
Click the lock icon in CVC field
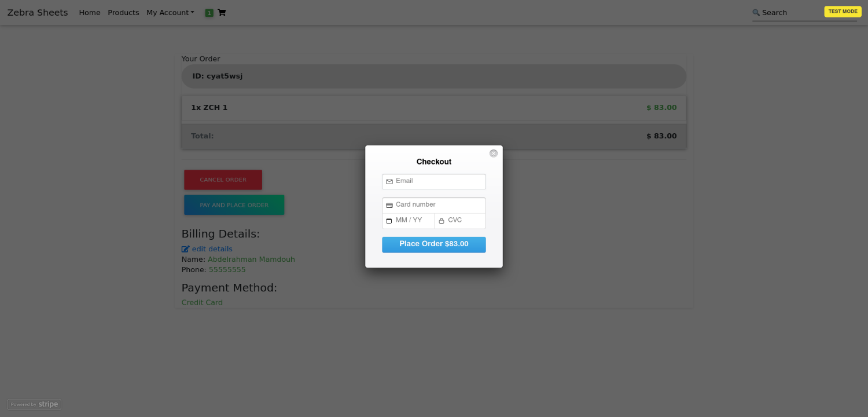point(442,221)
